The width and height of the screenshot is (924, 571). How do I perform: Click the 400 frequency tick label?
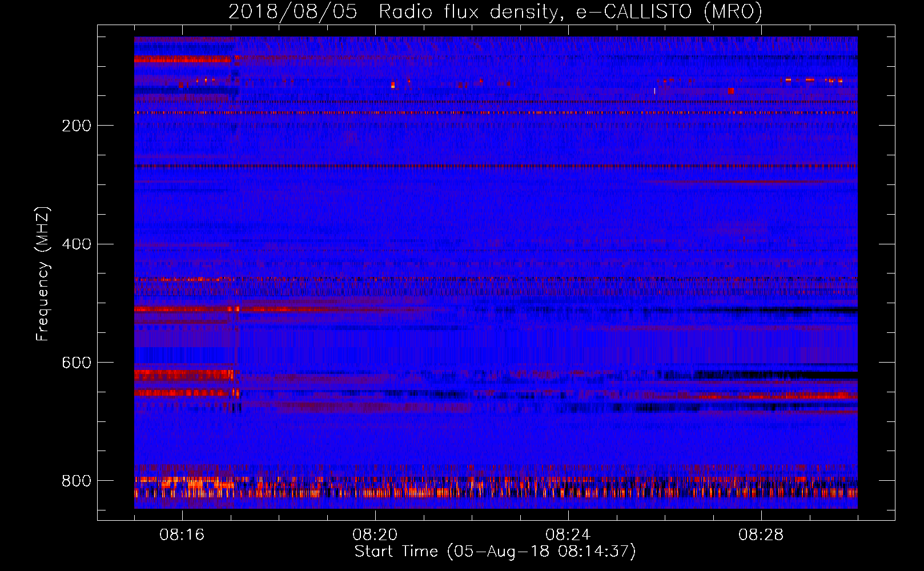(x=77, y=244)
